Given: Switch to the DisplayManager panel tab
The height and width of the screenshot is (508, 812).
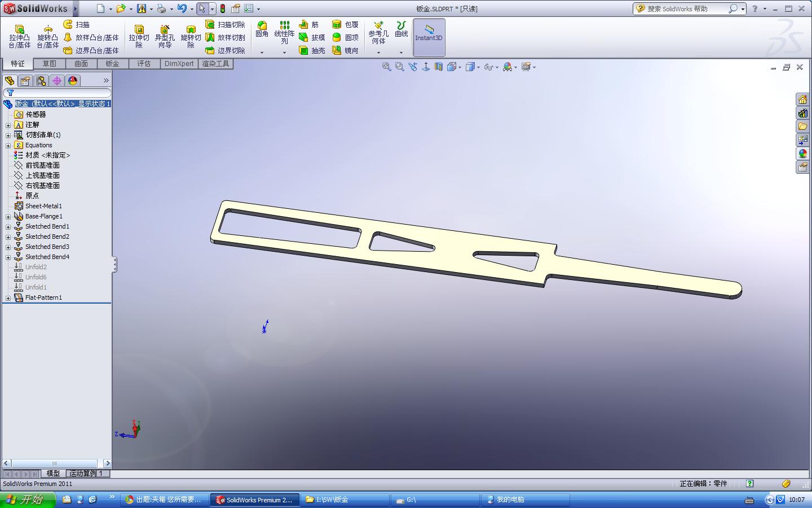Looking at the screenshot, I should [x=73, y=81].
